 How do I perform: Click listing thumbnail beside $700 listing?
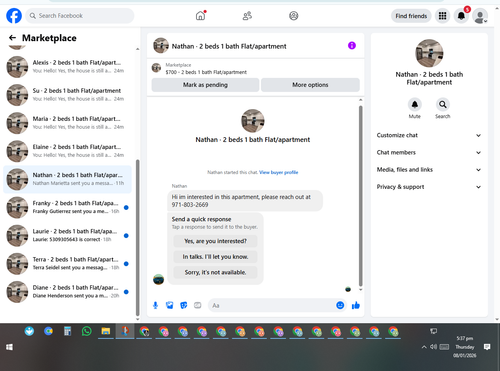point(156,68)
